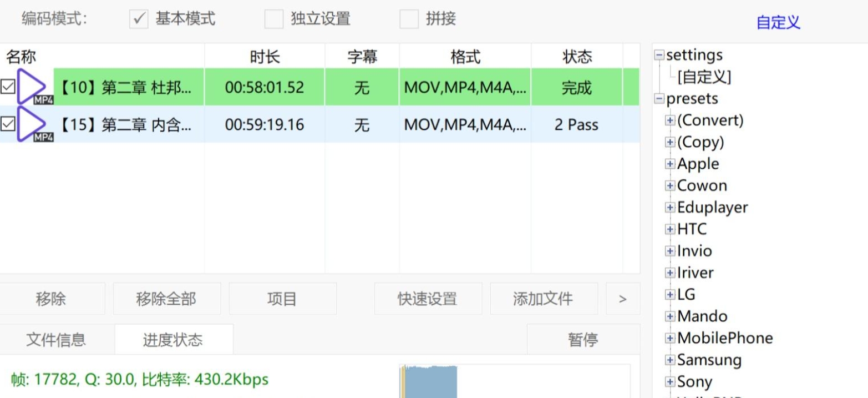
Task: Select the MobilePhone preset label
Action: (725, 338)
